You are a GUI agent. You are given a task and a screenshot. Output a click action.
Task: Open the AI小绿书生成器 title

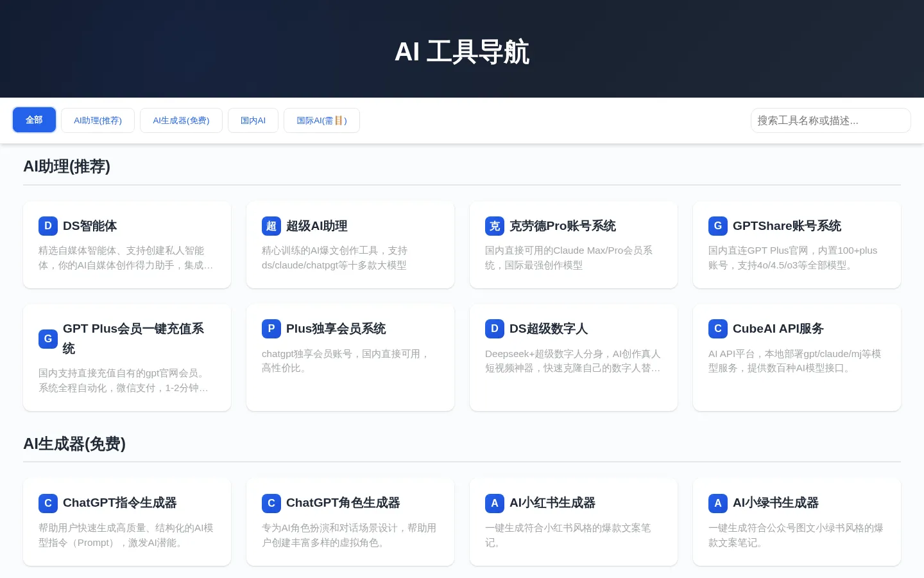pos(776,503)
